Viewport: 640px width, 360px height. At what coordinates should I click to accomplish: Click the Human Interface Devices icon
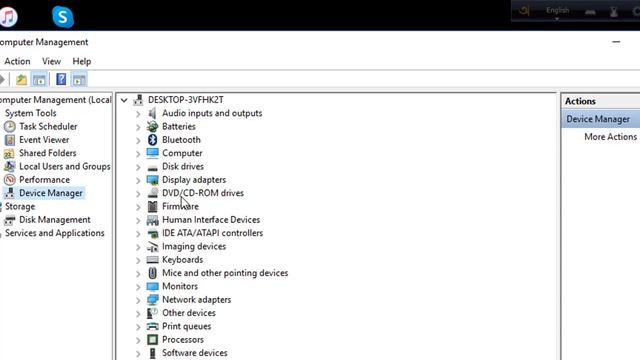click(x=152, y=220)
